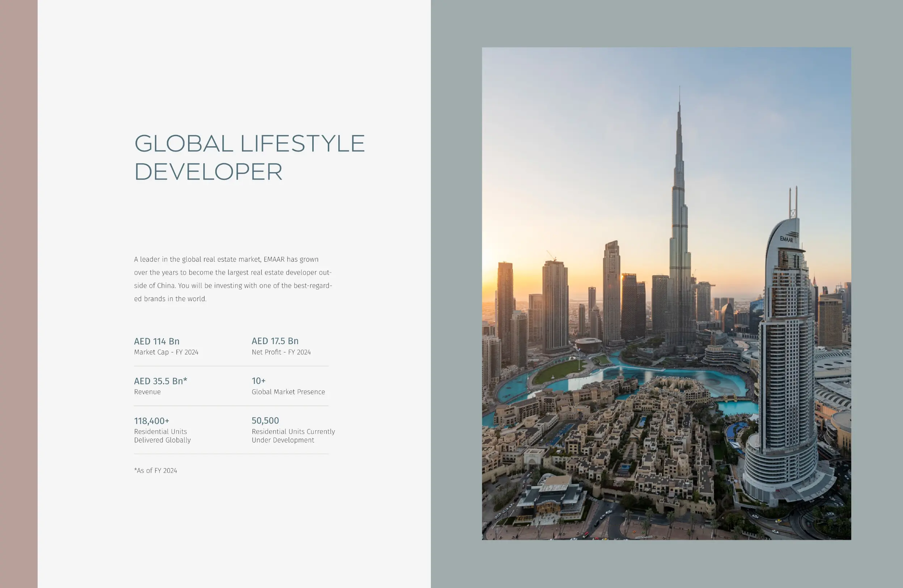Image resolution: width=903 pixels, height=588 pixels.
Task: Select the '118,400+' figure
Action: tap(151, 421)
